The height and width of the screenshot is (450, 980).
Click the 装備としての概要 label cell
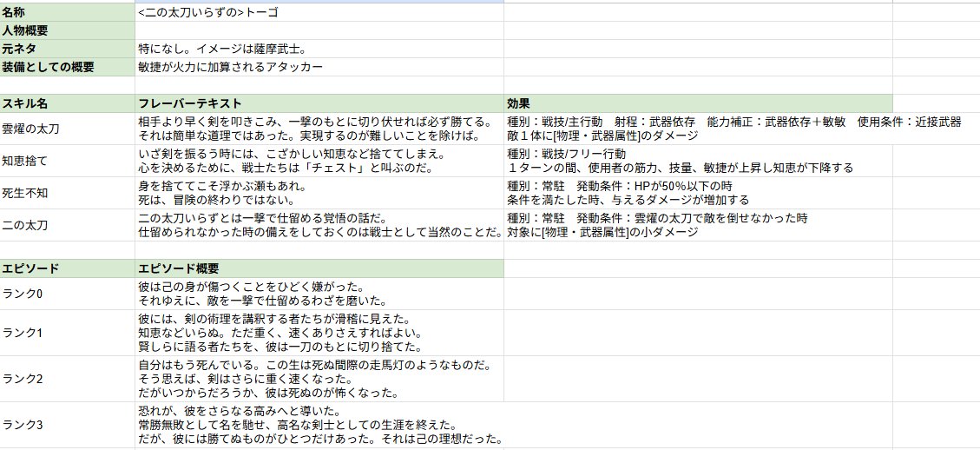68,67
